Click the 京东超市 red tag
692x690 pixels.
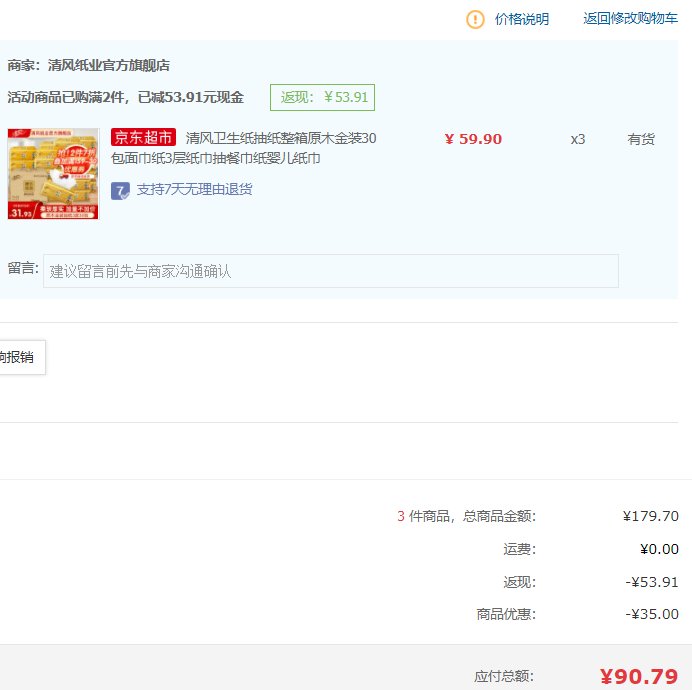pyautogui.click(x=143, y=137)
